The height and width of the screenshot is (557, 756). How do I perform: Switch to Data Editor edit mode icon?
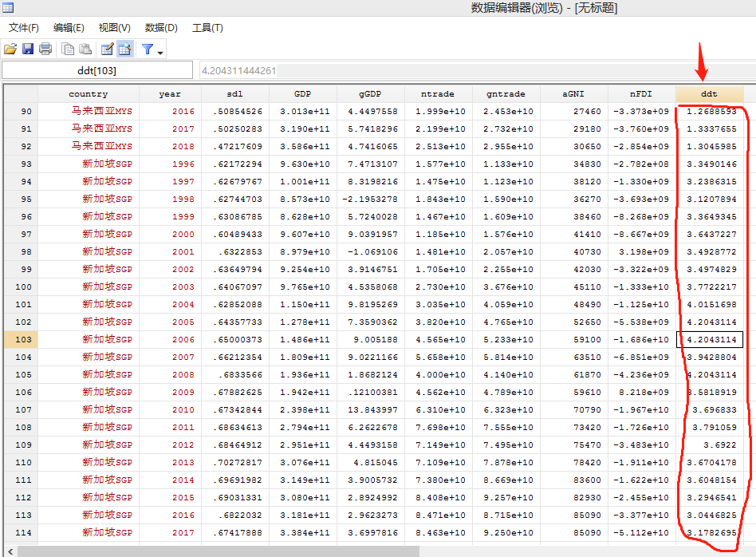point(107,49)
